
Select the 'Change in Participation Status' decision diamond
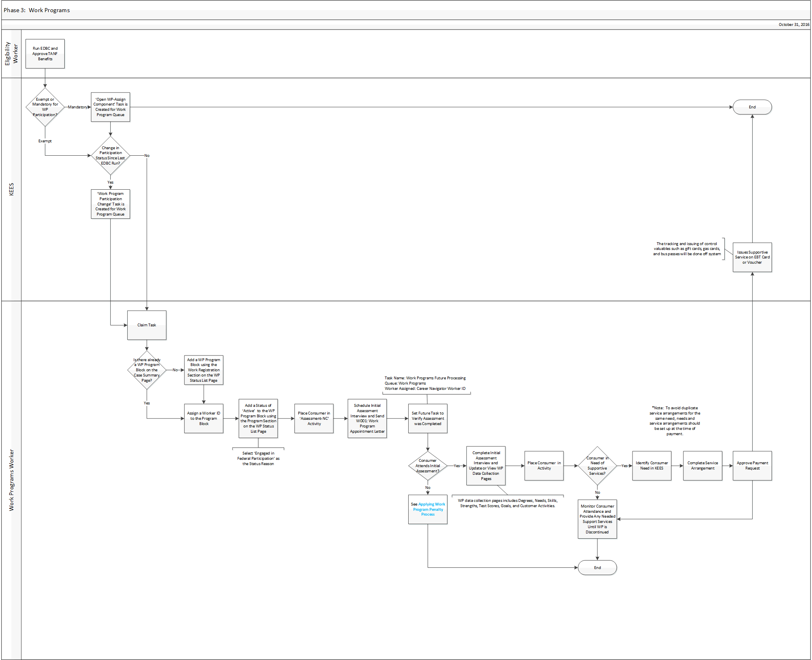coord(110,156)
